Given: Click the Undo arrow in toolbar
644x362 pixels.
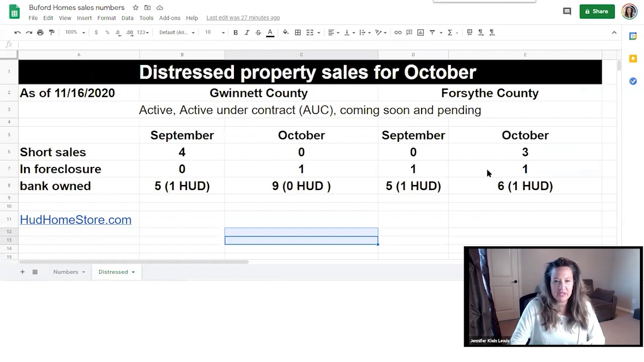Looking at the screenshot, I should click(18, 32).
